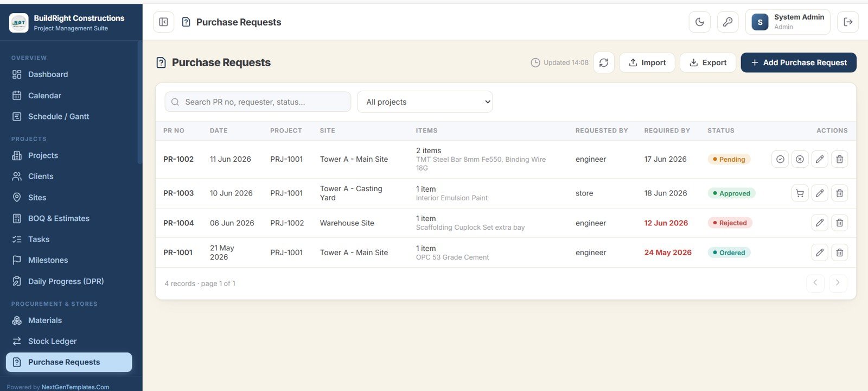Focus the Search PR no search field

coord(258,102)
